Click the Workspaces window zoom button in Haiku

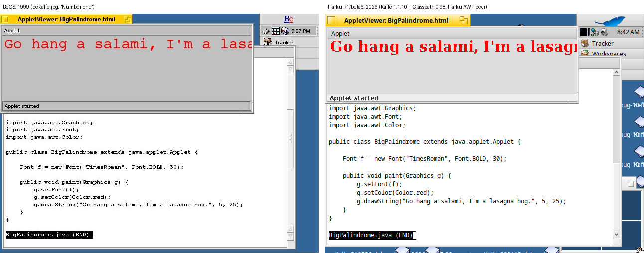point(630,183)
